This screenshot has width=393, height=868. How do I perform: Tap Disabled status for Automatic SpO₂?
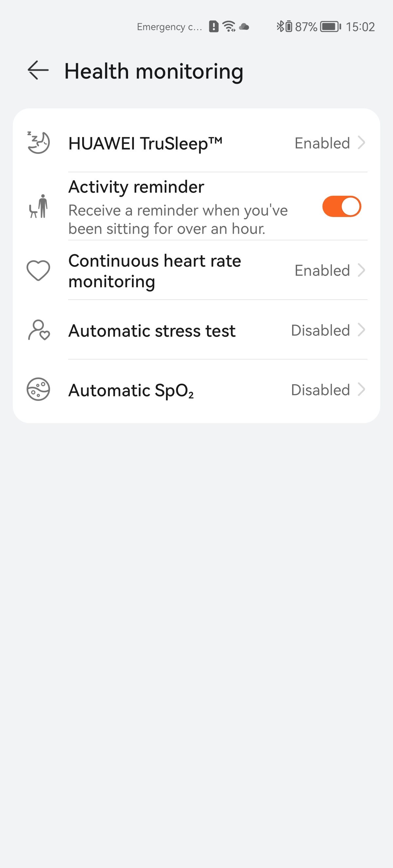pos(320,390)
